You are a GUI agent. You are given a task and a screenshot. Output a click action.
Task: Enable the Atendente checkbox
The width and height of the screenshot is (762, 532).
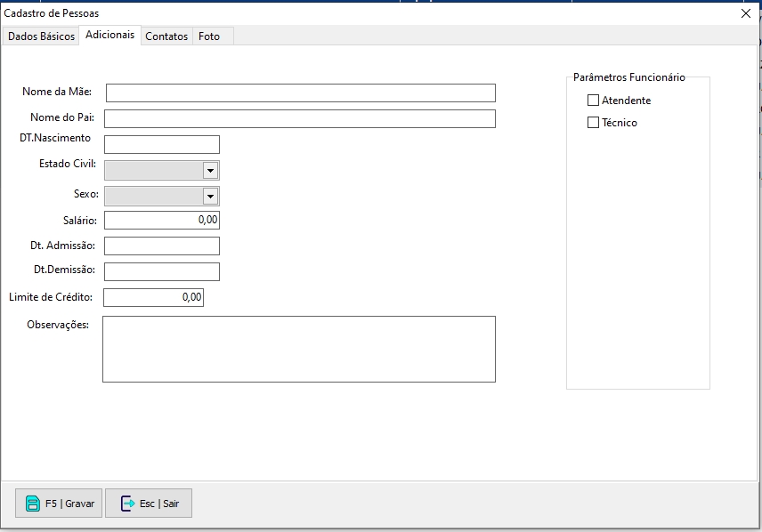(594, 101)
